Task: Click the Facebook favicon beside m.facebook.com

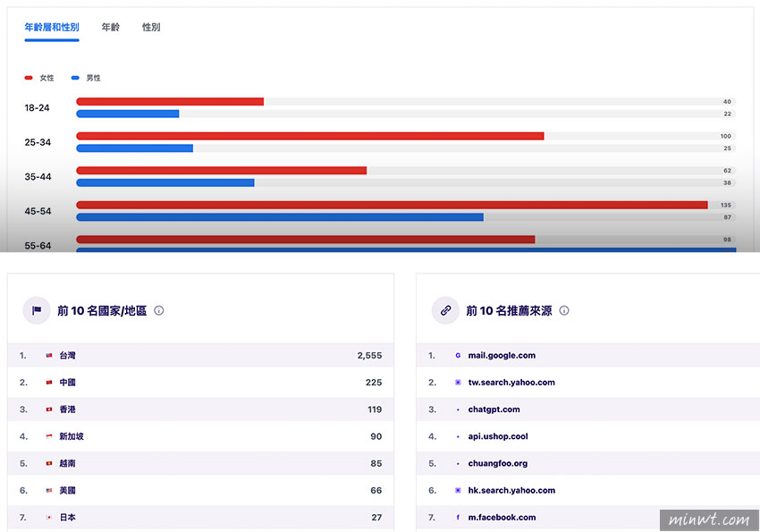Action: pyautogui.click(x=458, y=518)
